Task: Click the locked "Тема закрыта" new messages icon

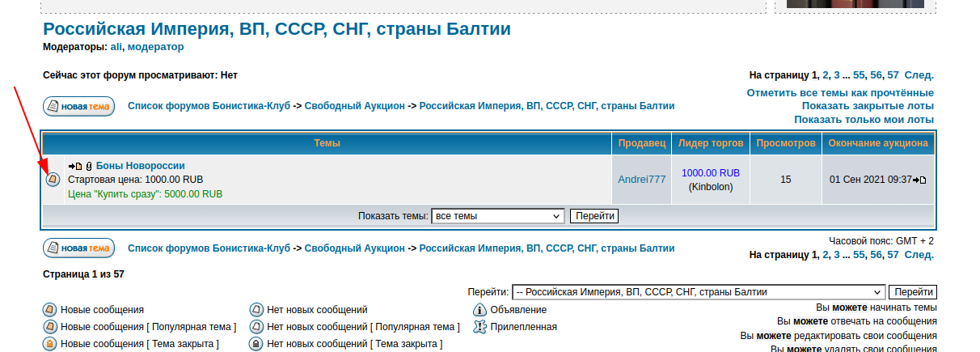Action: click(49, 344)
